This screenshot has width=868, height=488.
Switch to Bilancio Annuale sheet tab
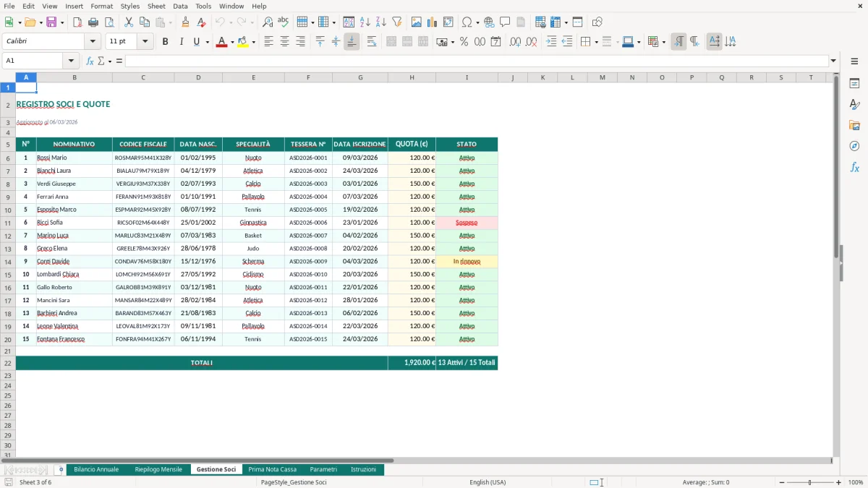pyautogui.click(x=96, y=469)
